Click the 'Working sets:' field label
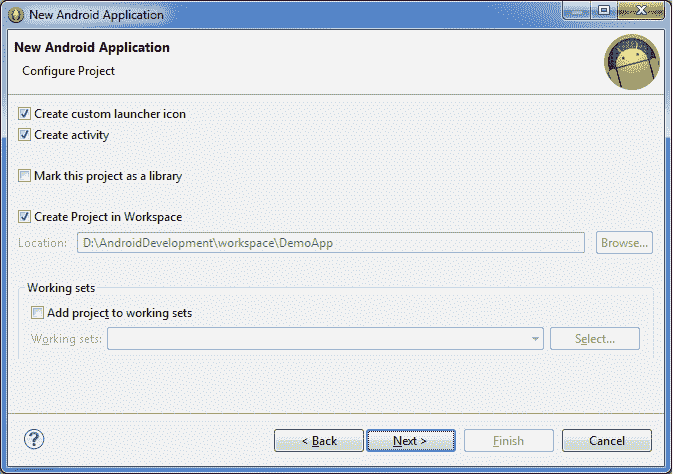This screenshot has height=474, width=673. 67,339
